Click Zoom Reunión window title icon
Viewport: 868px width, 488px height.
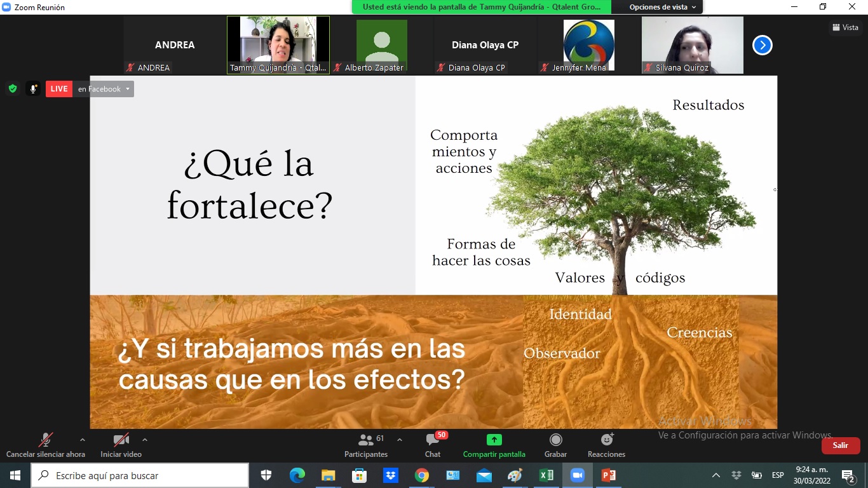pyautogui.click(x=7, y=7)
